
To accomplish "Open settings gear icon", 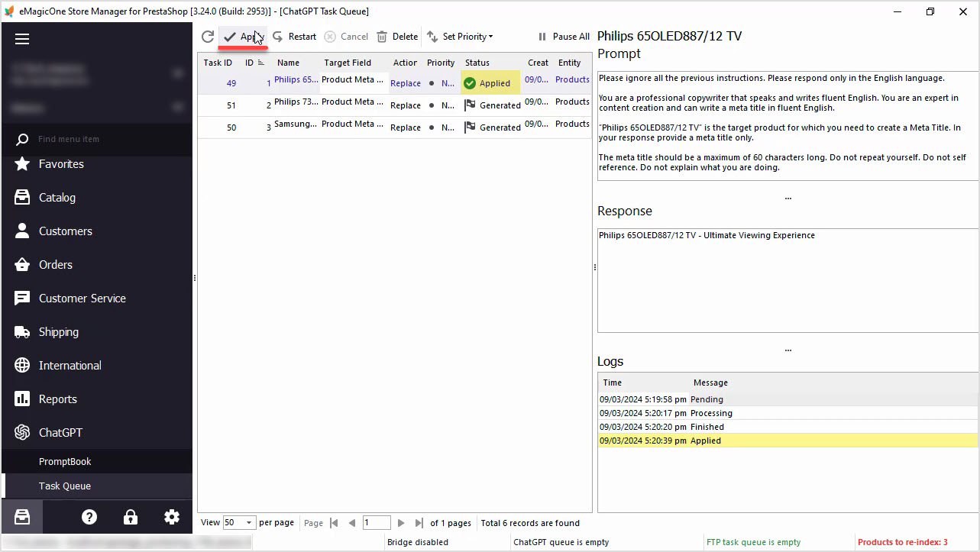I will tap(172, 517).
